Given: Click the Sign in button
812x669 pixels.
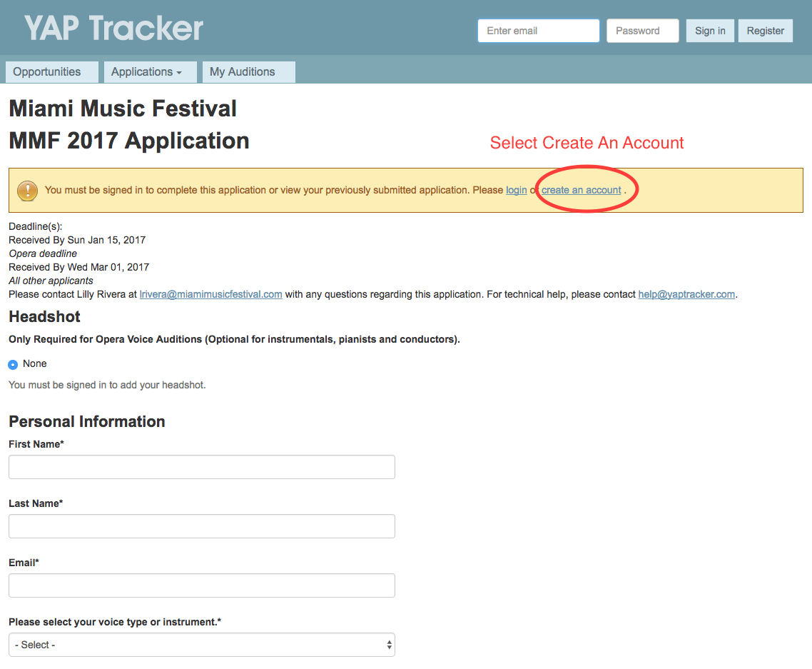Looking at the screenshot, I should point(710,31).
